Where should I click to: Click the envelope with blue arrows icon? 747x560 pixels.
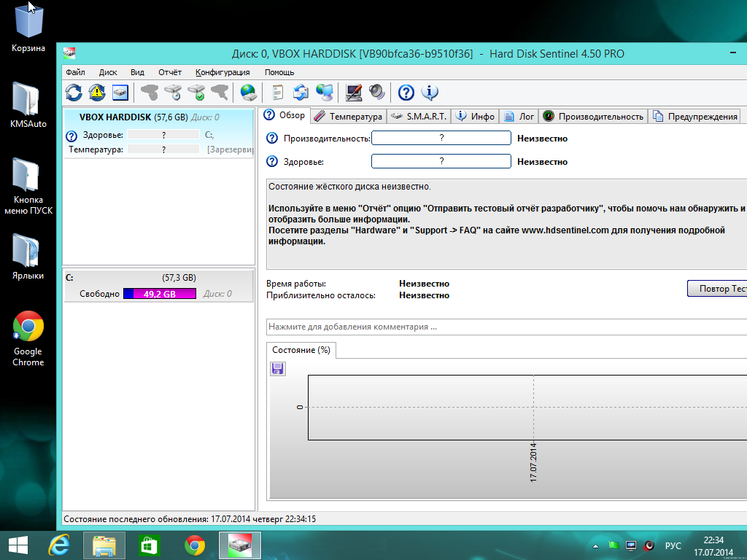[x=301, y=93]
